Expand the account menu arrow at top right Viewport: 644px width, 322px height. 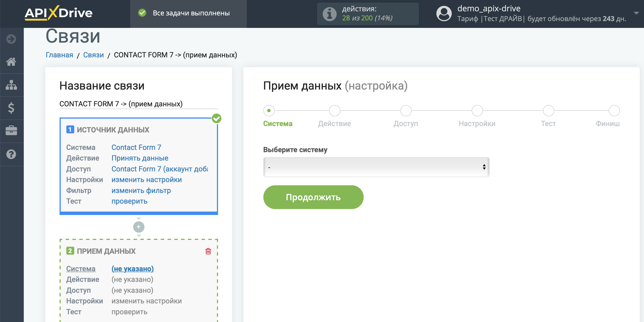coord(637,13)
